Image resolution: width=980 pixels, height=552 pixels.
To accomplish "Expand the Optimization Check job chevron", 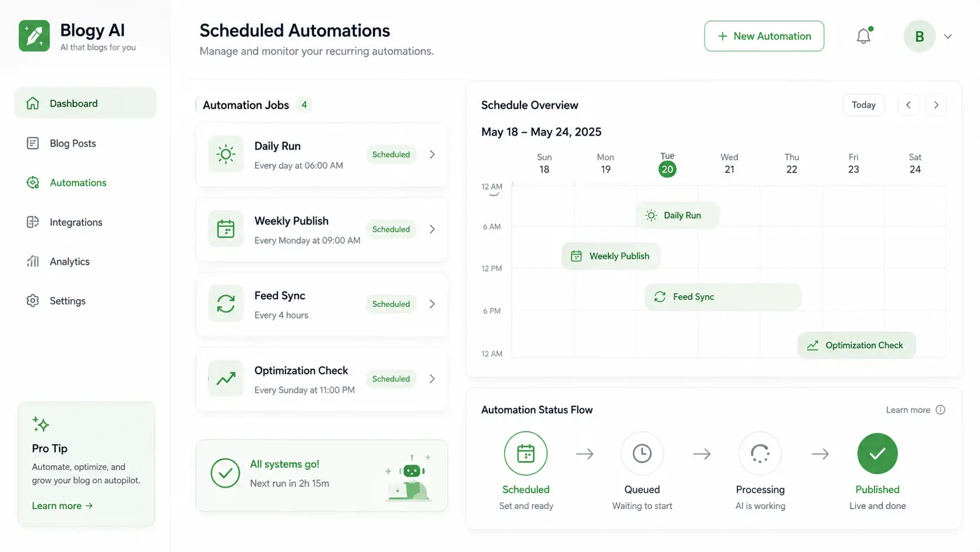I will click(433, 379).
